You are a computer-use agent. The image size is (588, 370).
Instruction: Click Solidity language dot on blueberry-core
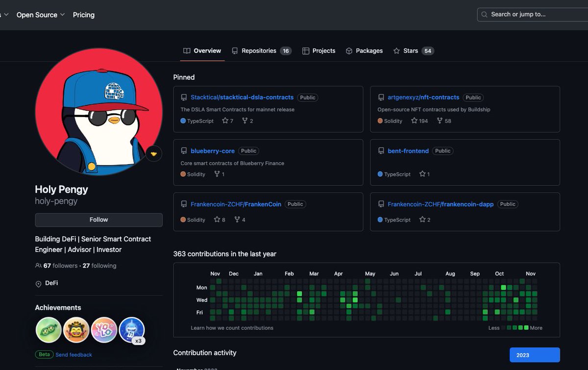pyautogui.click(x=183, y=174)
